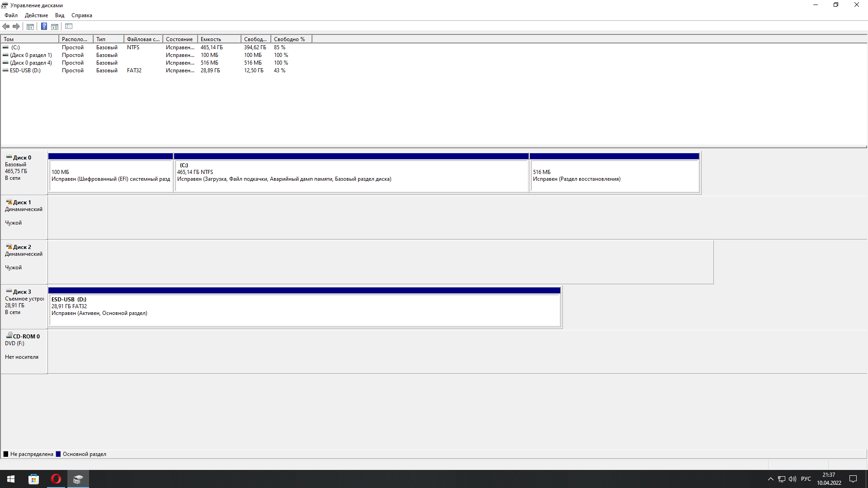Expand hidden system tray icons chevron
This screenshot has width=868, height=488.
pyautogui.click(x=770, y=479)
